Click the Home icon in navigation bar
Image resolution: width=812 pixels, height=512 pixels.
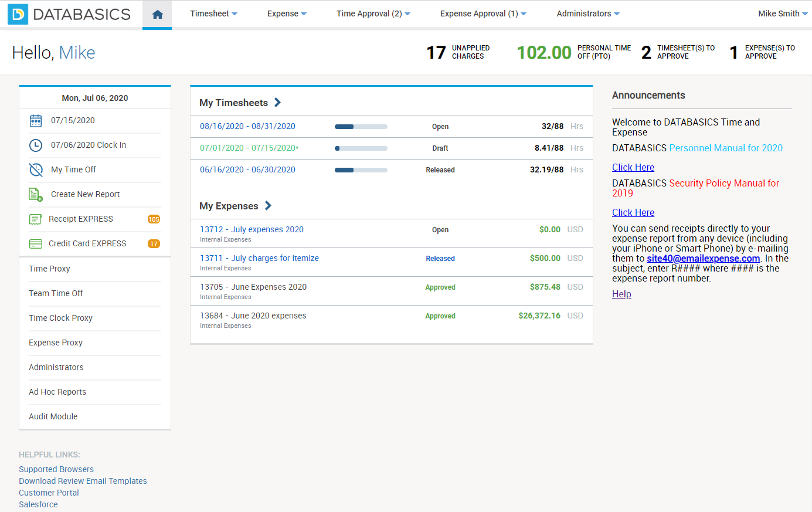tap(157, 14)
